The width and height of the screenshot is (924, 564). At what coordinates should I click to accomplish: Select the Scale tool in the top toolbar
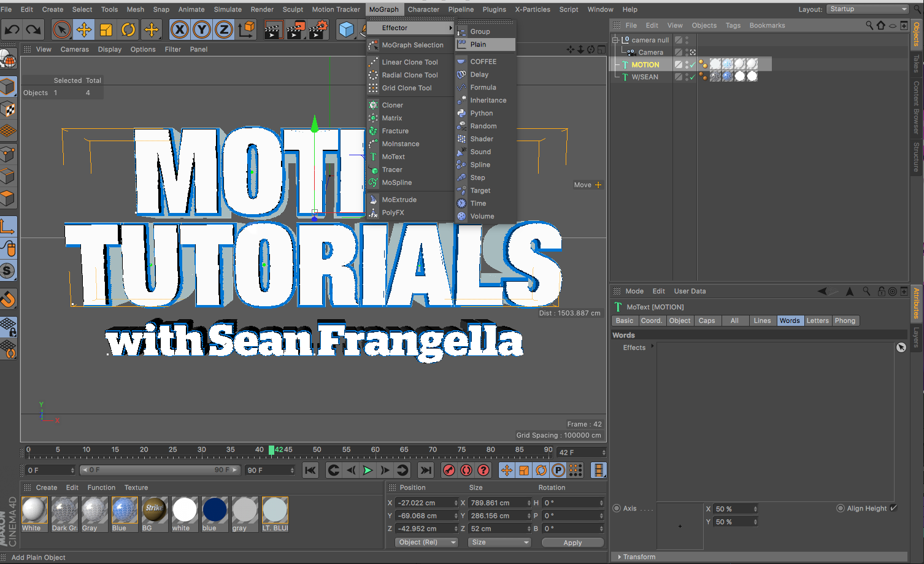[x=106, y=29]
